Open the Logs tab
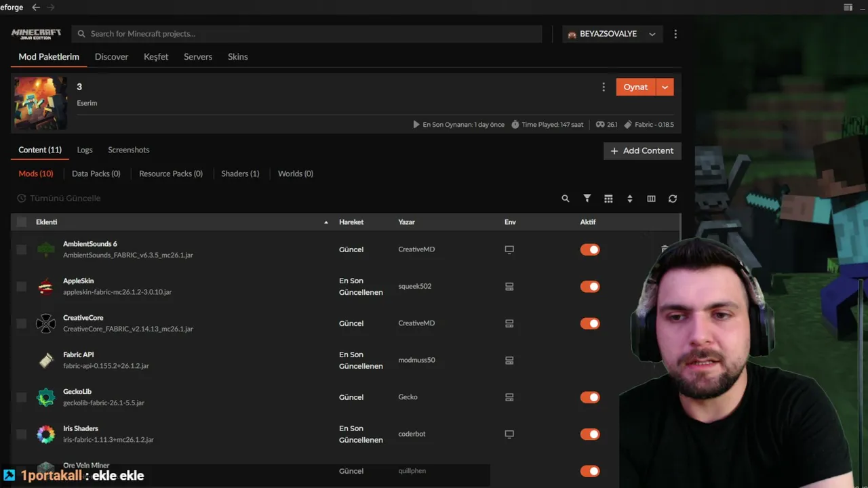The height and width of the screenshot is (488, 868). click(x=85, y=150)
